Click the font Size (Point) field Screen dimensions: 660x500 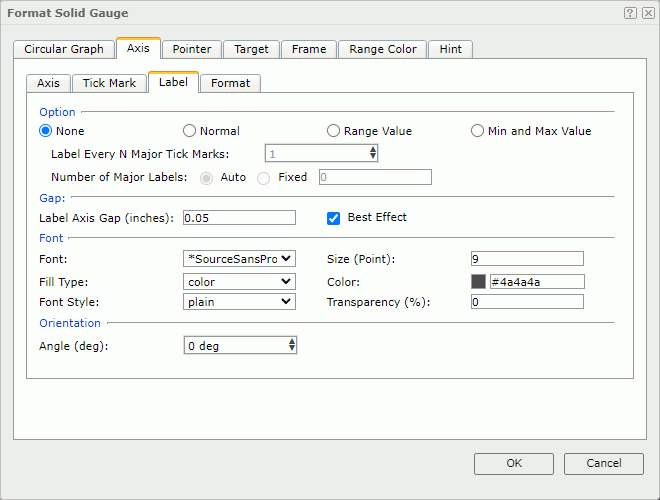point(527,258)
